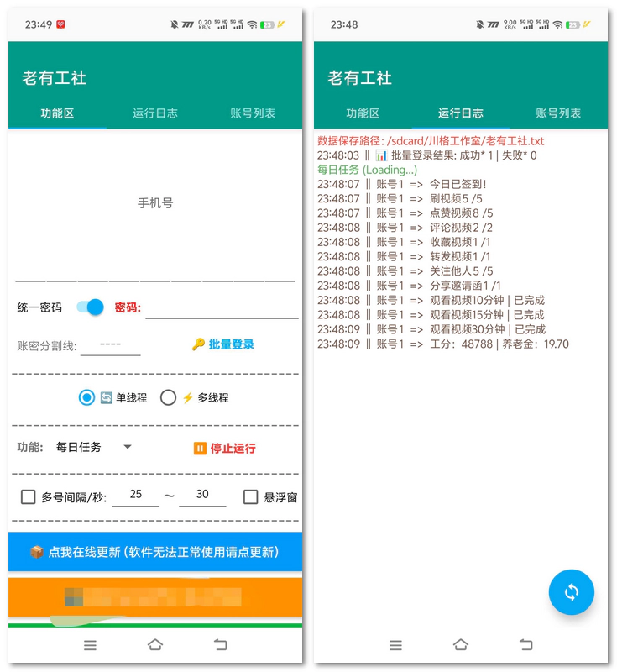The width and height of the screenshot is (617, 672).
Task: Select the 单线程 radio button
Action: (86, 397)
